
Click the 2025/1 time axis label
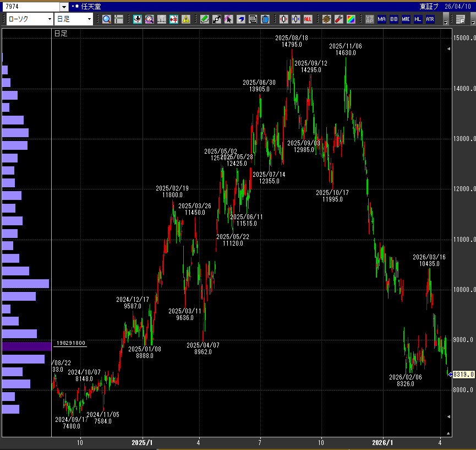142,443
